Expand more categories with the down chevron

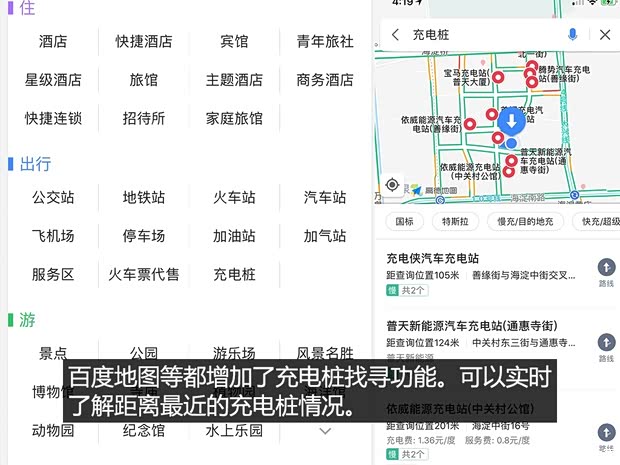pyautogui.click(x=325, y=431)
